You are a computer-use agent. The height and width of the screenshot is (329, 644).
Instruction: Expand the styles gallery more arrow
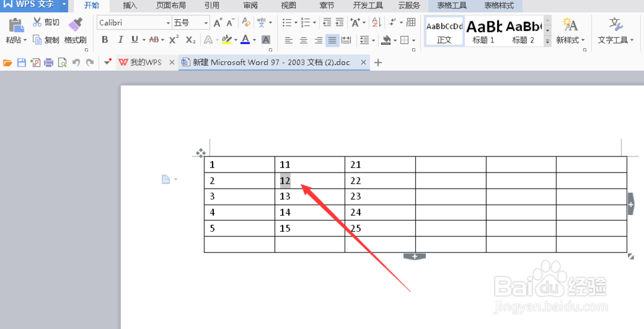(x=547, y=41)
